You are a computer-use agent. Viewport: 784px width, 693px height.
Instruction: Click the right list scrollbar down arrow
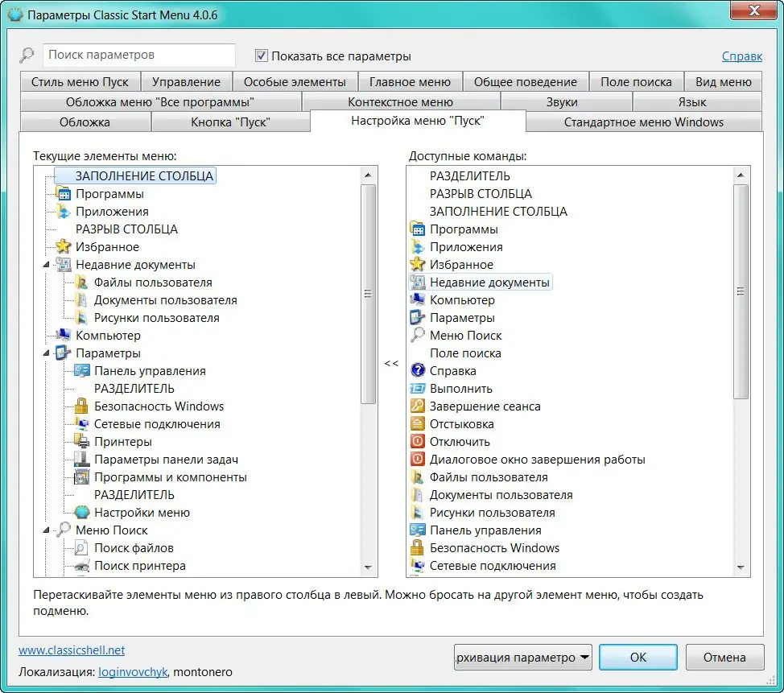tap(741, 567)
